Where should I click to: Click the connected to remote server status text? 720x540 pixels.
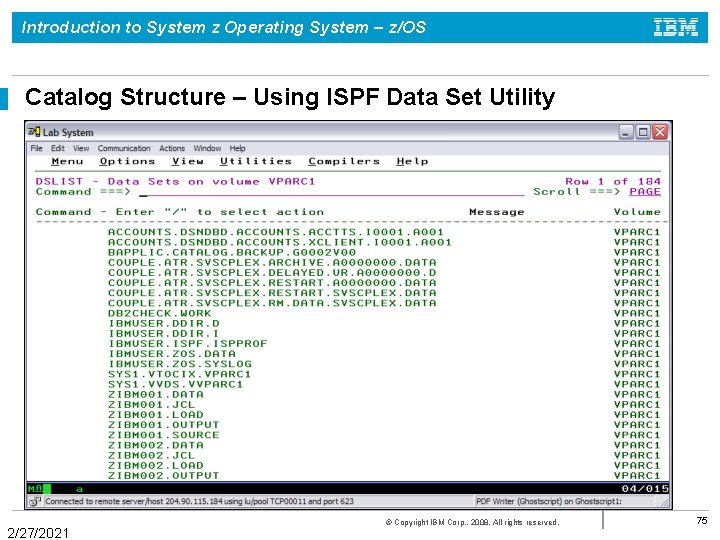[199, 501]
